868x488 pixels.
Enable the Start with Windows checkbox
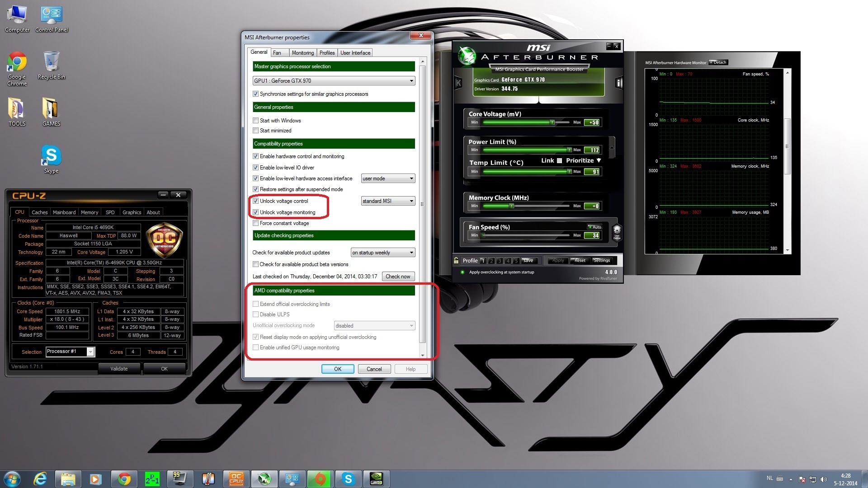[256, 121]
